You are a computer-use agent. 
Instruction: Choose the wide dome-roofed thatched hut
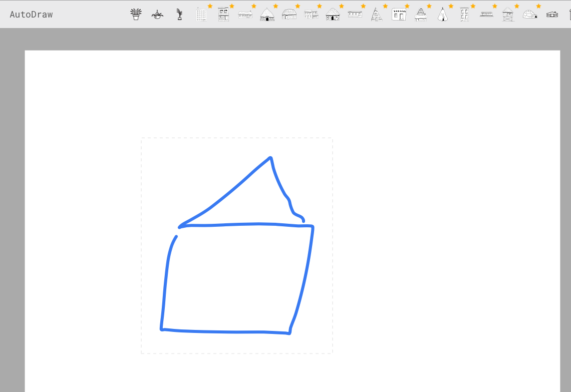click(289, 14)
